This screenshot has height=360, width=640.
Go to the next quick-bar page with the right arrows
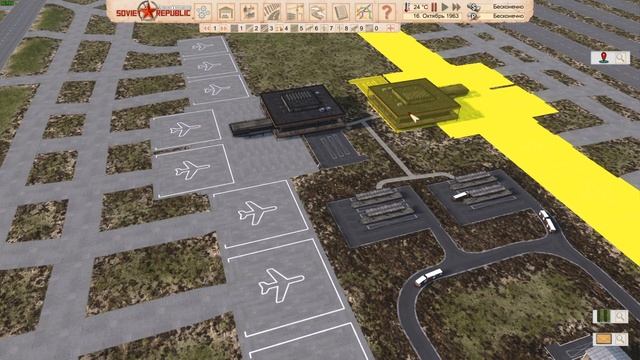click(224, 28)
